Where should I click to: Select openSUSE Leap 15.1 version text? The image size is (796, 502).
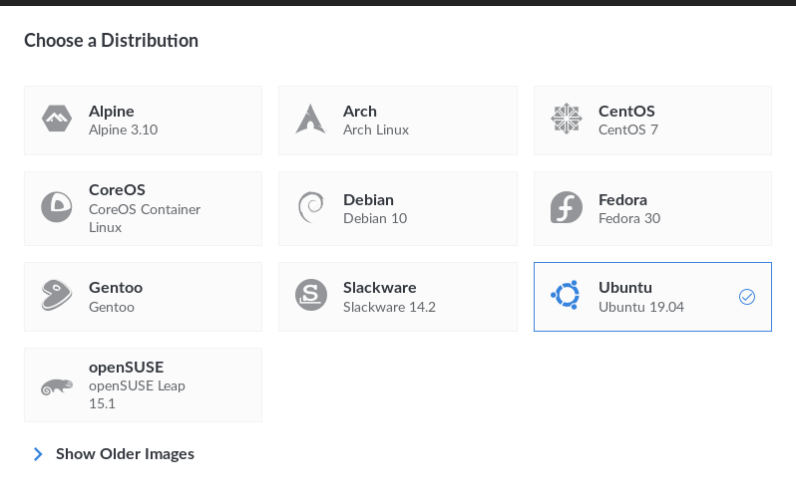[x=137, y=395]
